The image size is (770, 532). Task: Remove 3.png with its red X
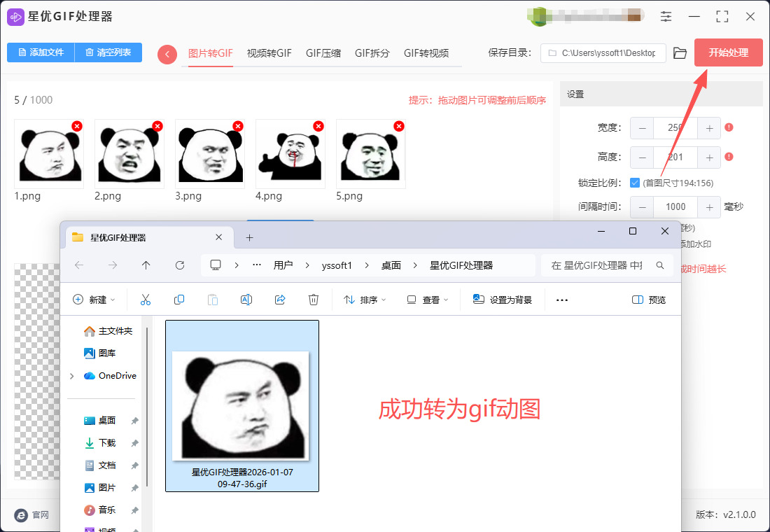point(238,126)
